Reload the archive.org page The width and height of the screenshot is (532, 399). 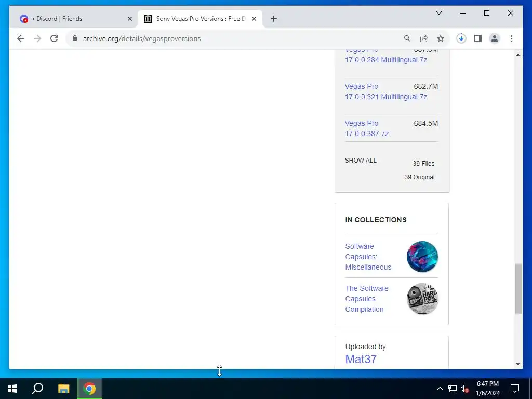(54, 38)
